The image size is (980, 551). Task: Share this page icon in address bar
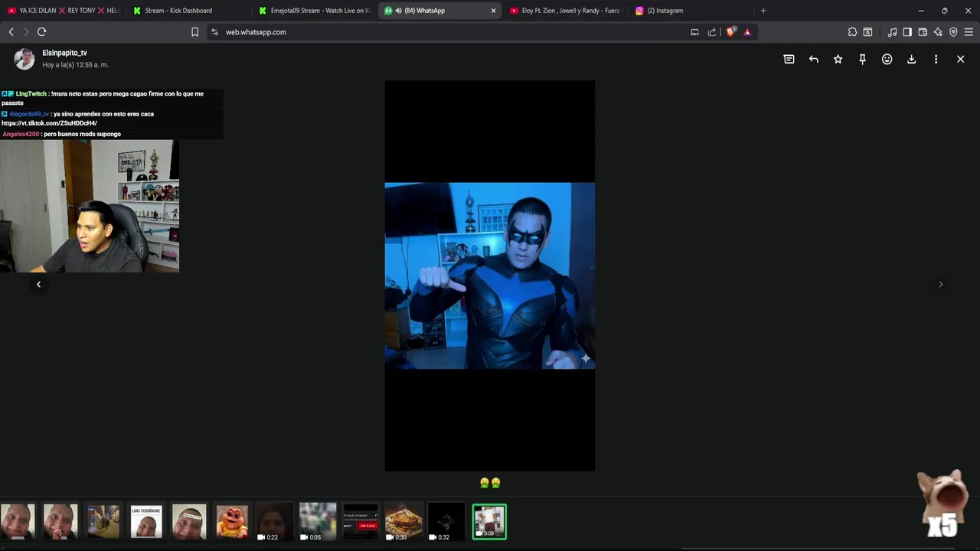(712, 32)
